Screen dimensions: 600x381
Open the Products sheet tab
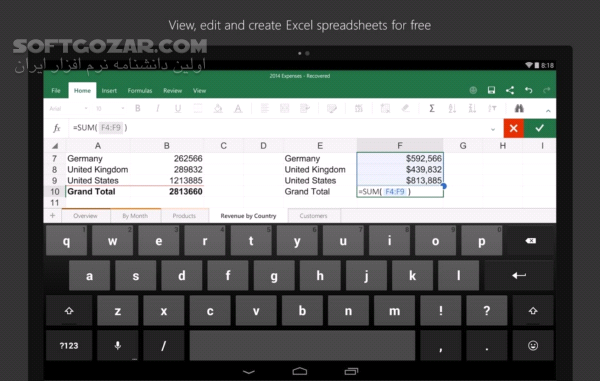tap(184, 216)
